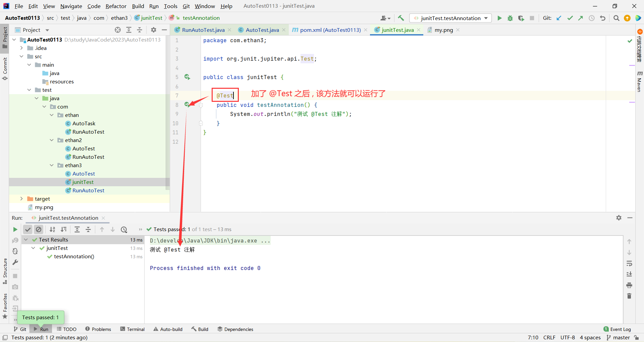Click the run gutter icon beside class junitTest
Viewport: 644px width, 342px height.
click(x=187, y=77)
